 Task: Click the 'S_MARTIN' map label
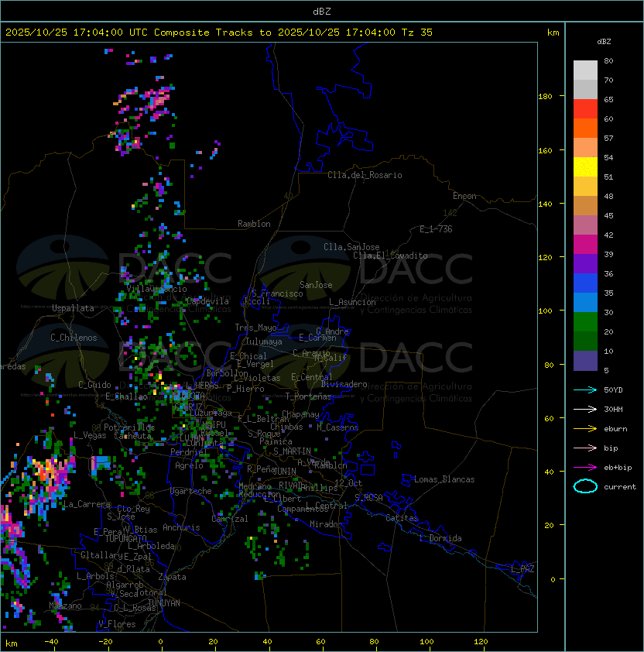coord(292,451)
